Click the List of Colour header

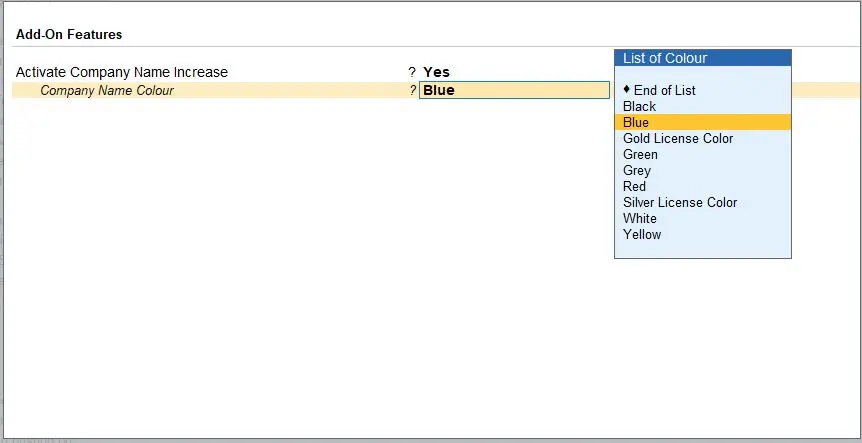703,58
